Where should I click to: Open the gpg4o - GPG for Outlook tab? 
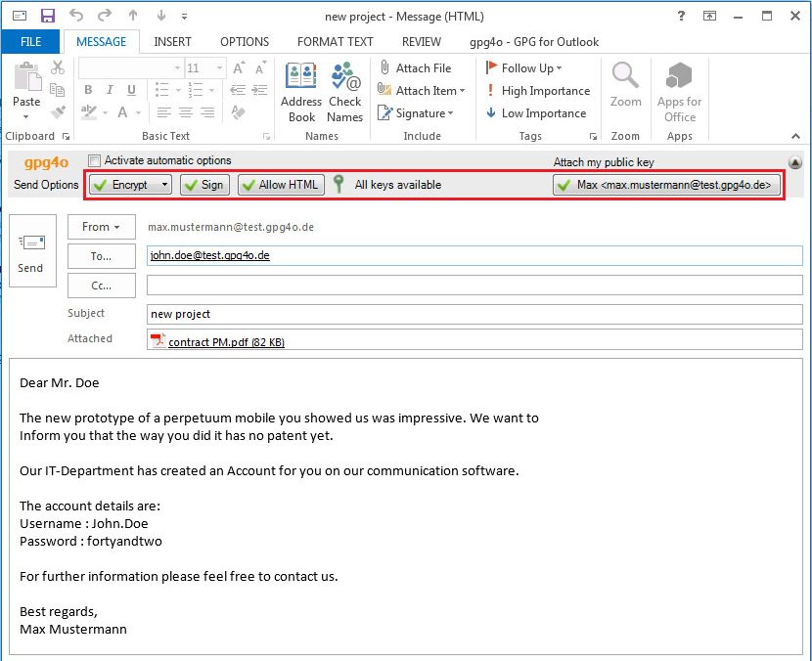(x=534, y=42)
